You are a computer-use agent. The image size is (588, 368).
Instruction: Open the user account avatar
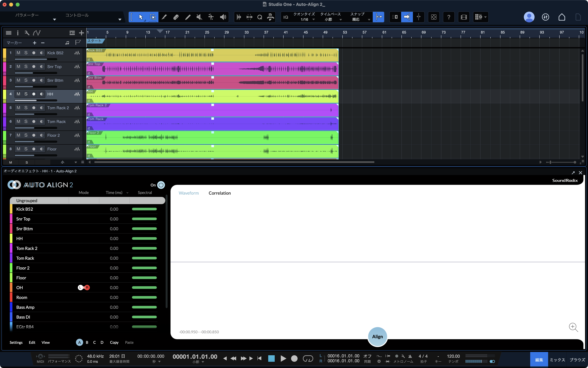pyautogui.click(x=529, y=17)
